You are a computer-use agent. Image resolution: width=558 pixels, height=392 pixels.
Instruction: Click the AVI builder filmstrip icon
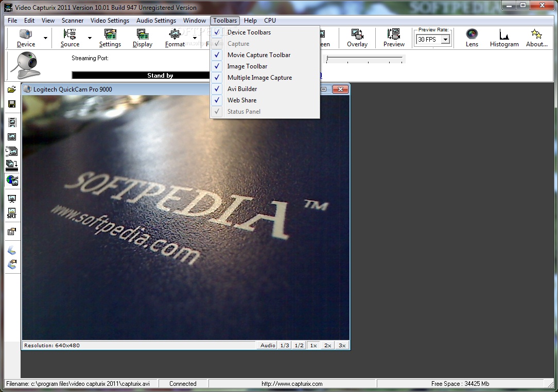click(x=12, y=166)
